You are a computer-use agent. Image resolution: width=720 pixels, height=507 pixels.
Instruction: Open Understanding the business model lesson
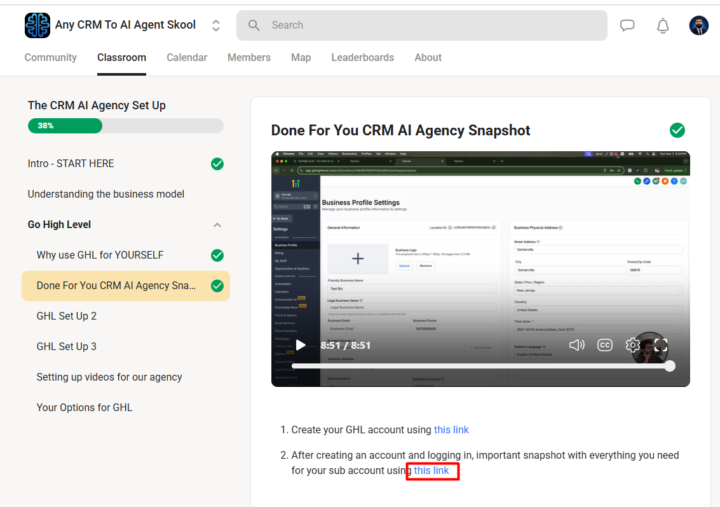coord(106,194)
